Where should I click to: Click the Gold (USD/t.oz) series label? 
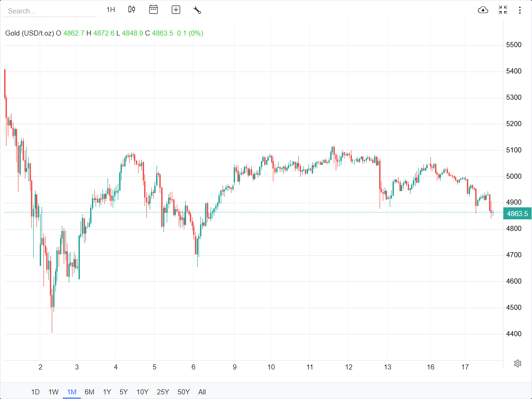(x=30, y=33)
